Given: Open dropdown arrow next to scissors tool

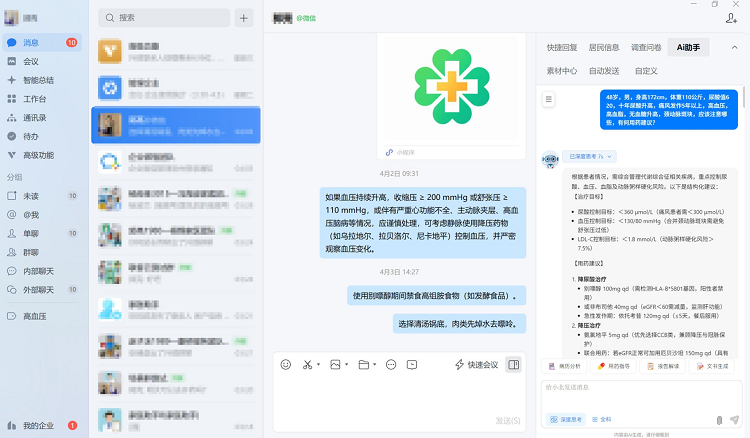Looking at the screenshot, I should click(320, 364).
